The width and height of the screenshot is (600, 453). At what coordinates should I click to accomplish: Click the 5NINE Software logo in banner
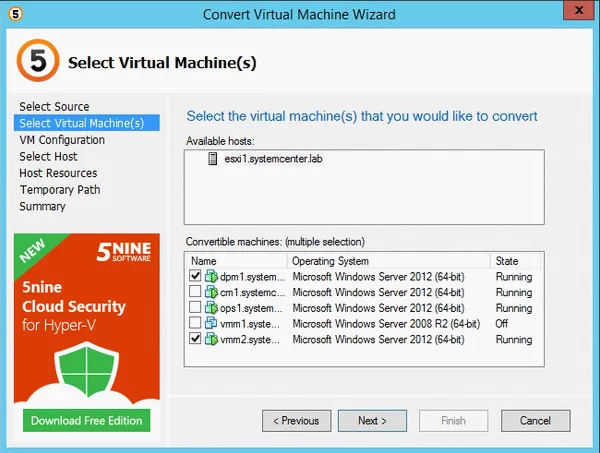(124, 252)
